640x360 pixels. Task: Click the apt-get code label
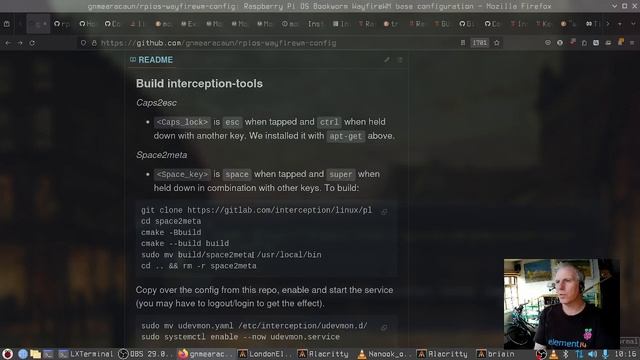pyautogui.click(x=346, y=136)
